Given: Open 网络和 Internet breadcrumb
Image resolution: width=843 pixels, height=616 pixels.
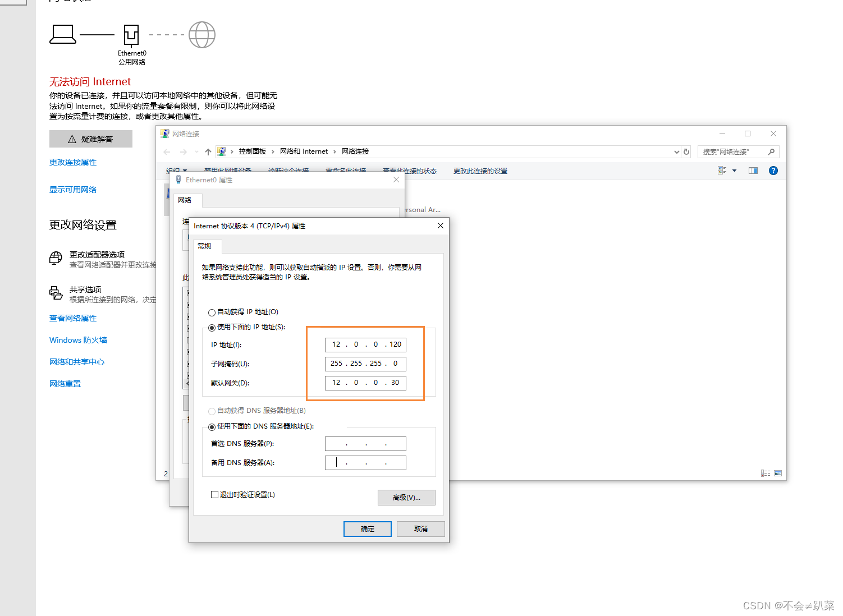Looking at the screenshot, I should tap(304, 151).
